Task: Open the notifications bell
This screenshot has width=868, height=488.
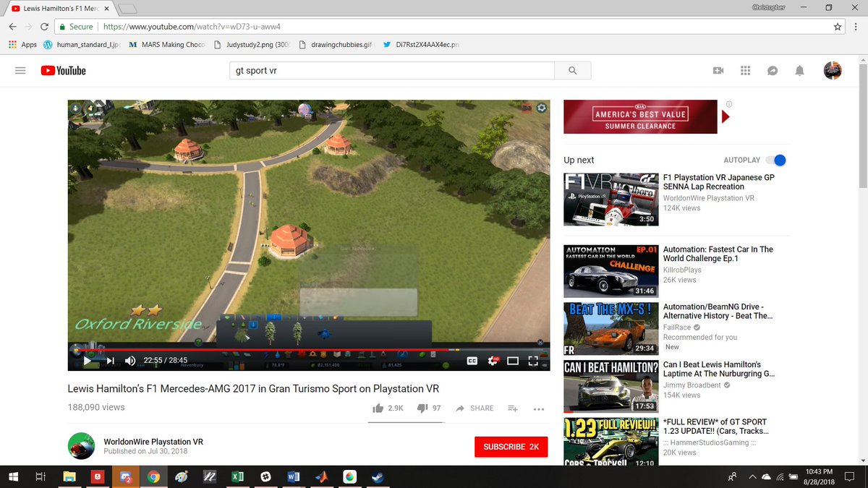Action: tap(799, 70)
